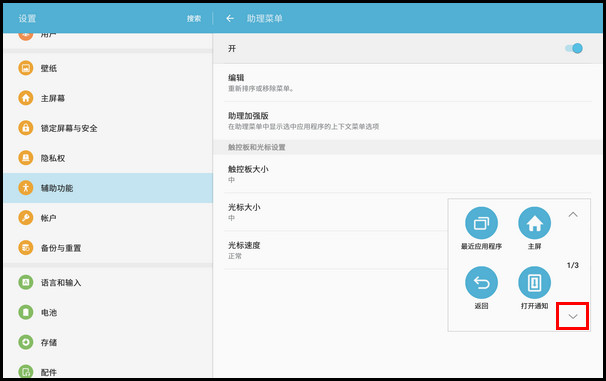
Task: Click the 1/3 page indicator
Action: (573, 265)
